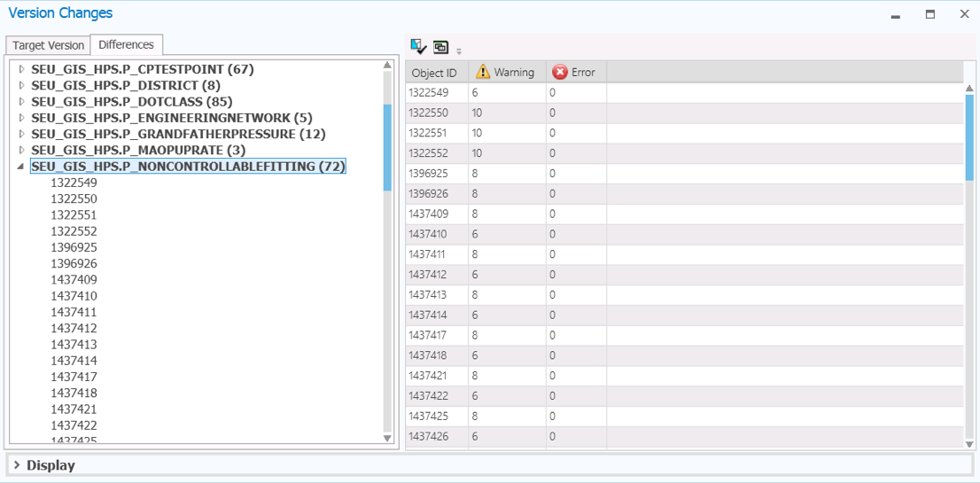Select tree child item 1437412
This screenshot has height=483, width=980.
pyautogui.click(x=74, y=329)
